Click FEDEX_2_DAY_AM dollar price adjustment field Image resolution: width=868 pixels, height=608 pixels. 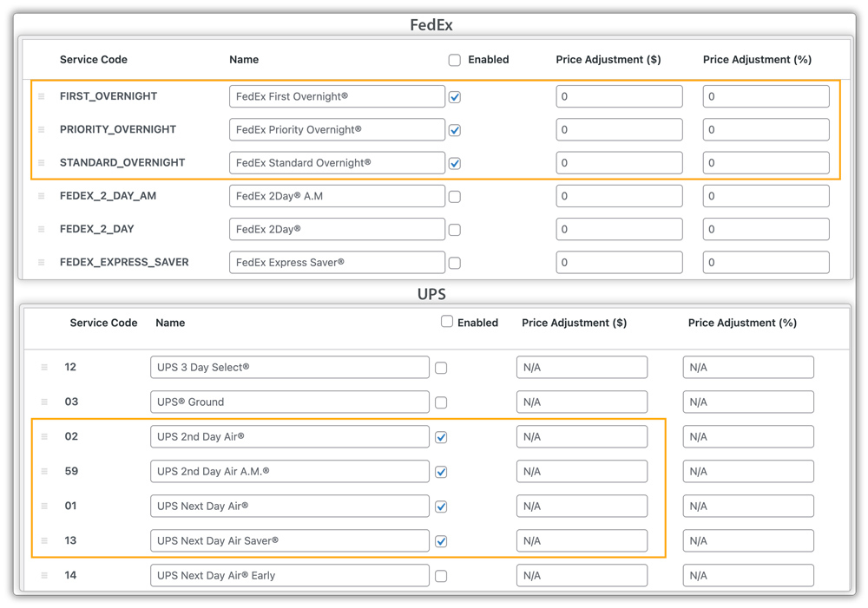619,196
